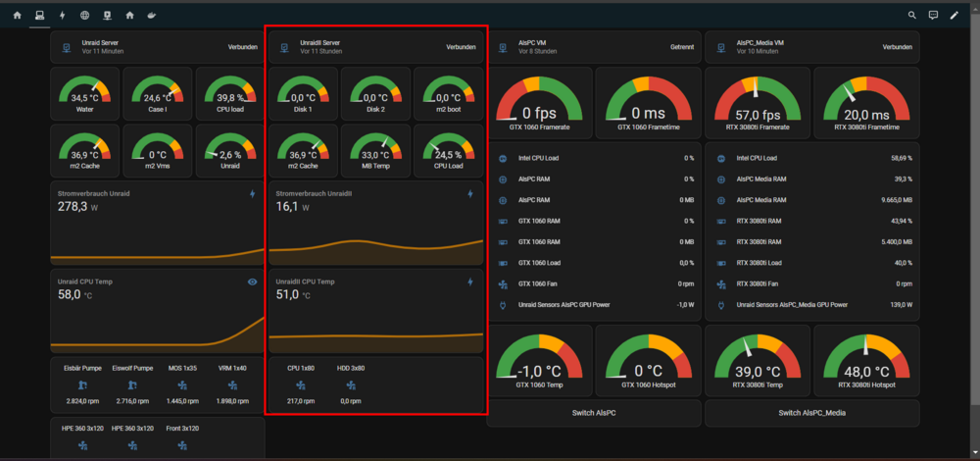Switch to the lightning bolt energy tab
Screen dimensions: 980x461
(62, 15)
